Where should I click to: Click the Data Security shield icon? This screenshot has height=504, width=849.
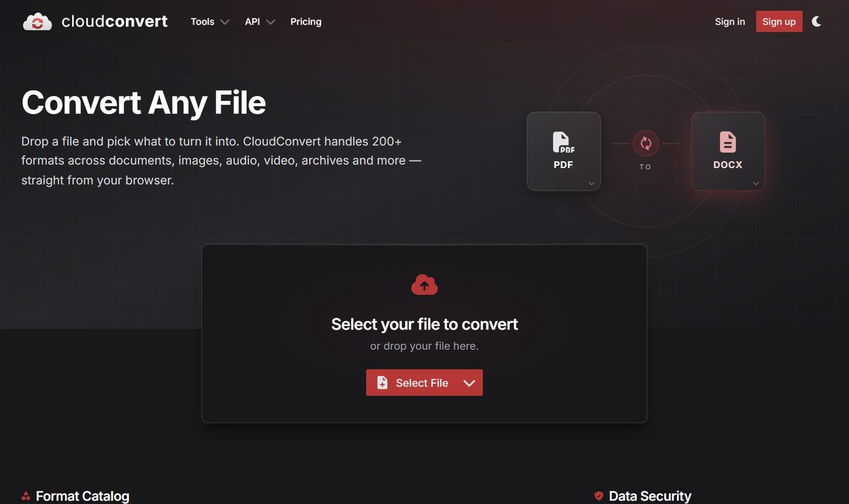tap(599, 496)
